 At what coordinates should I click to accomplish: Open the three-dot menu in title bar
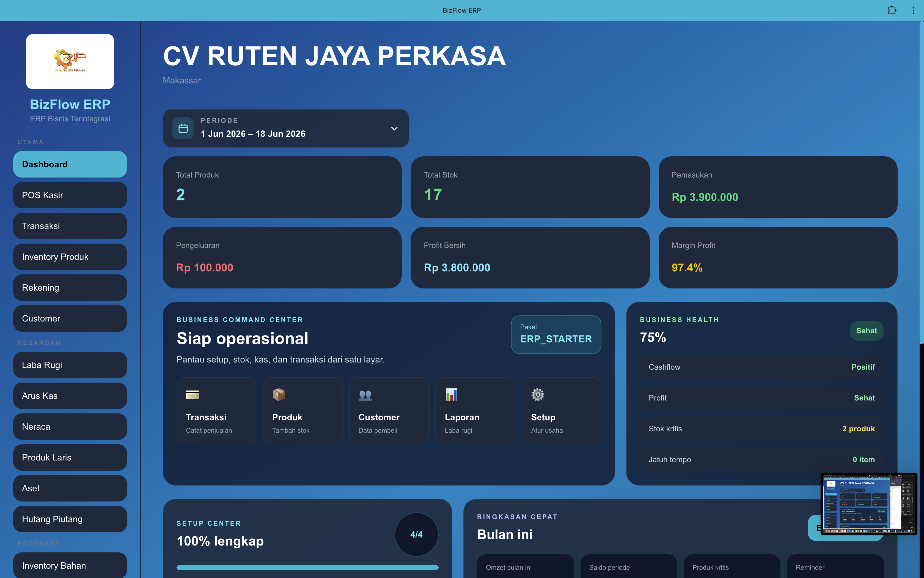click(x=913, y=10)
